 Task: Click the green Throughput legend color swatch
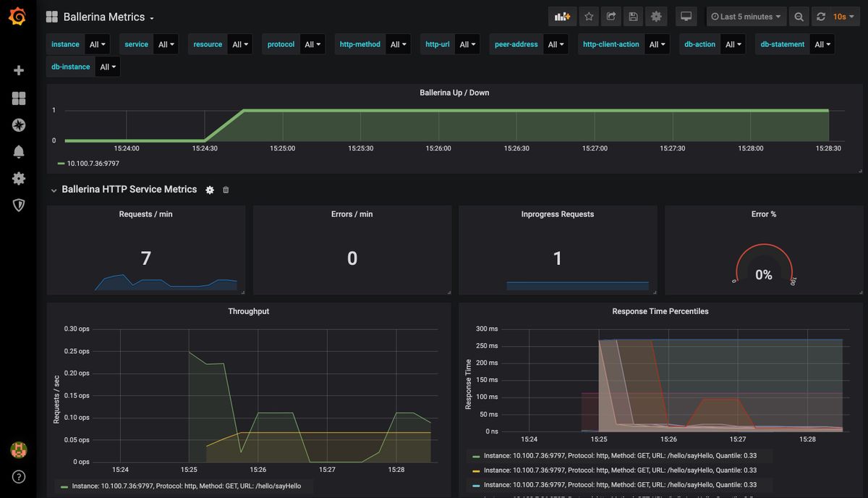[64, 486]
